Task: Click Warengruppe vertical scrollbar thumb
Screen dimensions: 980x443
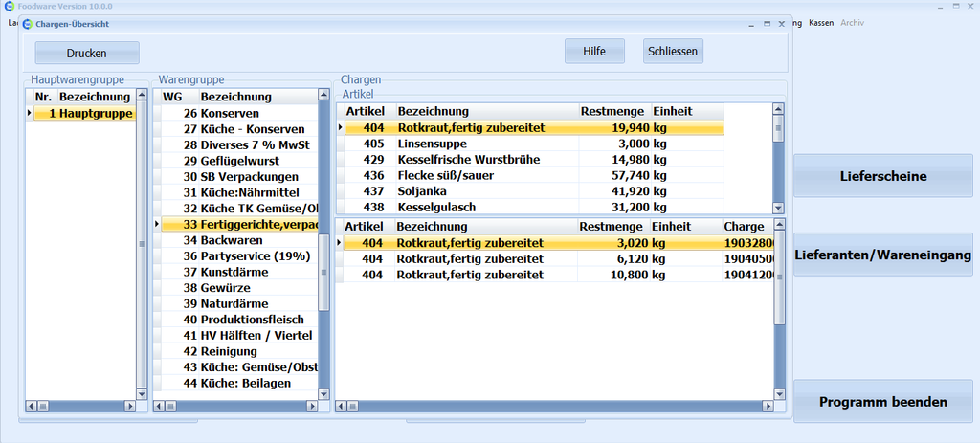Action: pos(323,273)
